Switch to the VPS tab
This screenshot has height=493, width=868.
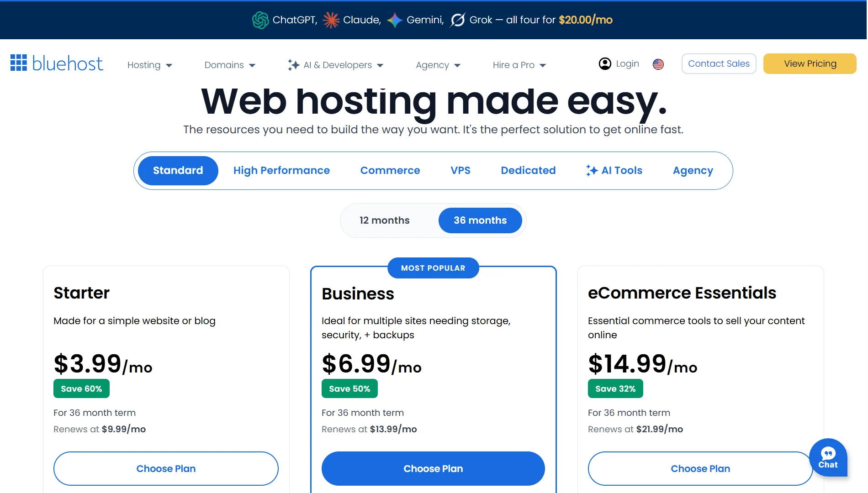[x=460, y=171]
